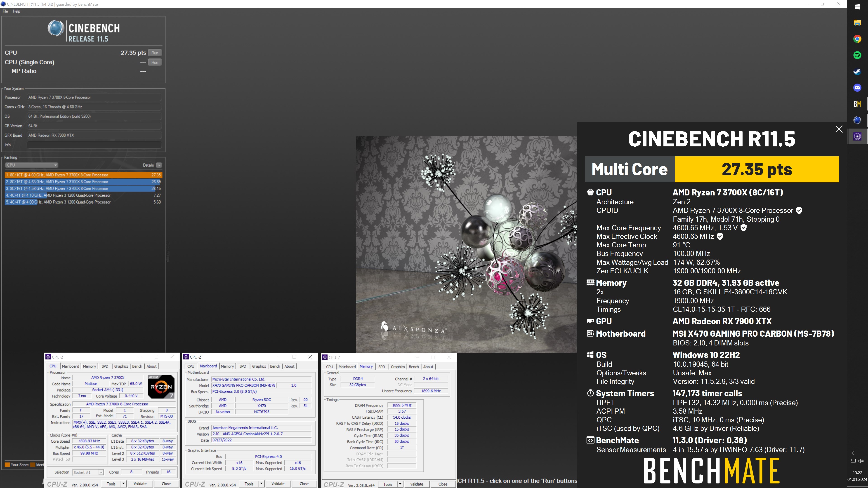
Task: Click into the Info text field
Action: 94,145
